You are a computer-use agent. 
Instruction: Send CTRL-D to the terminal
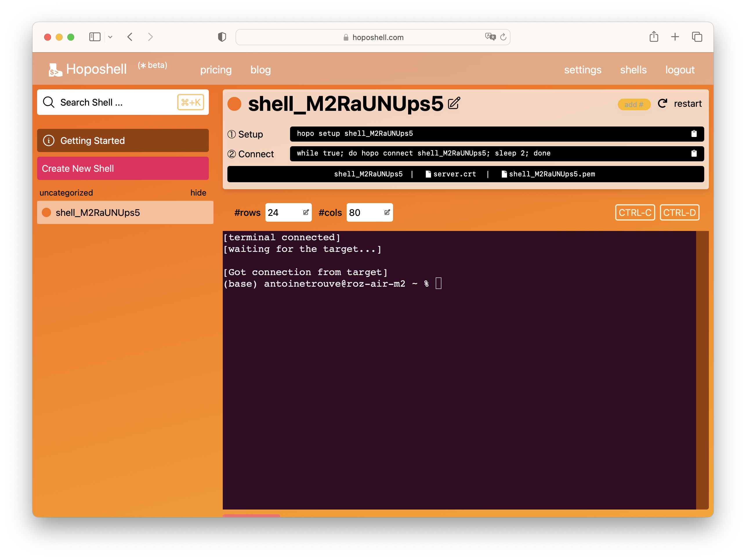[680, 212]
